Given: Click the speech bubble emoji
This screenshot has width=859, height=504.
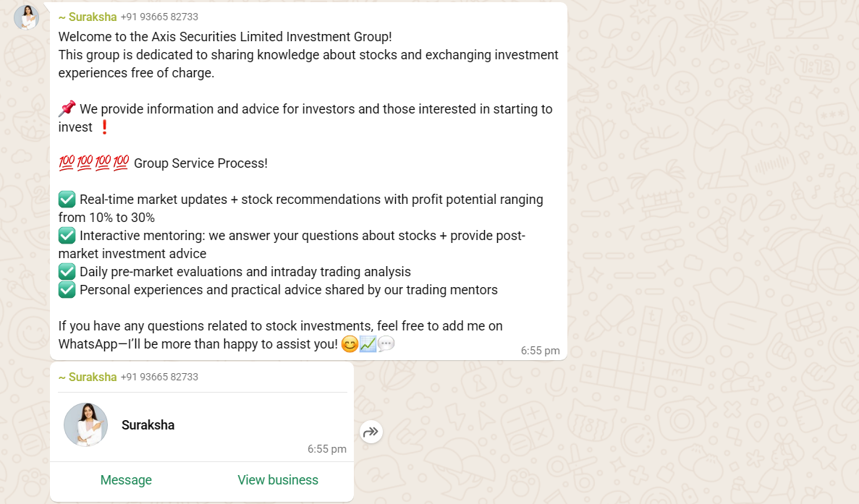Looking at the screenshot, I should pyautogui.click(x=386, y=344).
